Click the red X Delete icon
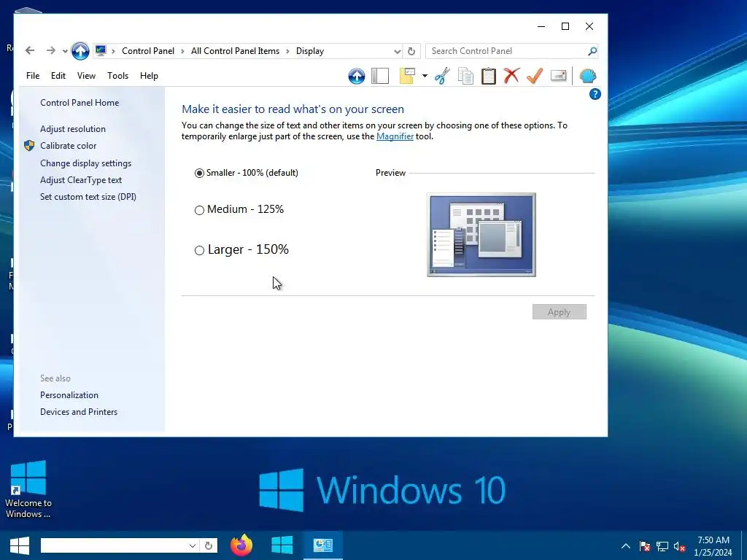Screen dimensions: 747x560 click(x=511, y=76)
